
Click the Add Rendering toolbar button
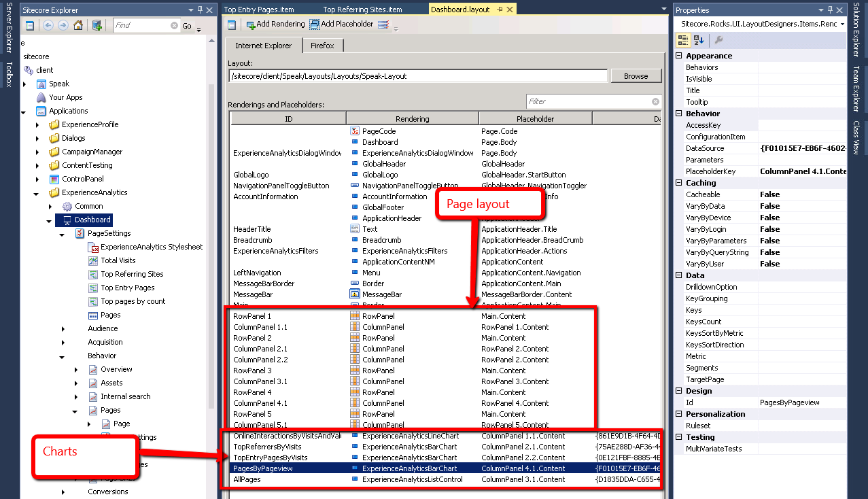275,24
